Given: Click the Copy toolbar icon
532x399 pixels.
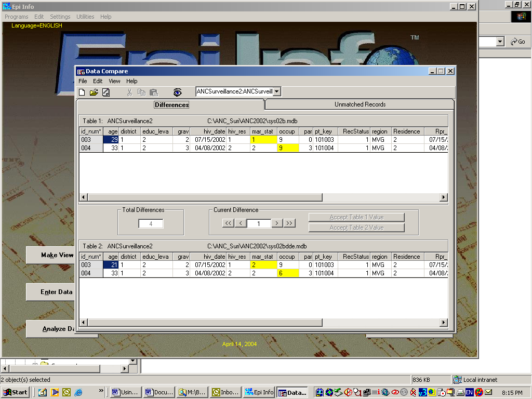Looking at the screenshot, I should (141, 92).
